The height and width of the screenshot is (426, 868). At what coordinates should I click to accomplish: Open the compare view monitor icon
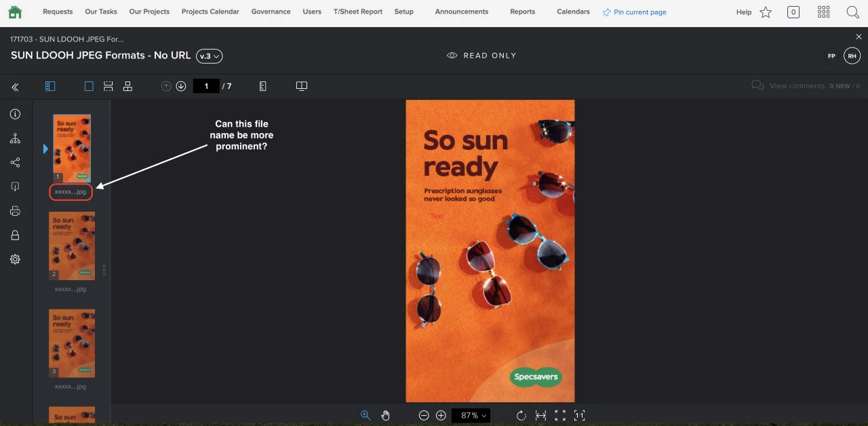pos(302,86)
